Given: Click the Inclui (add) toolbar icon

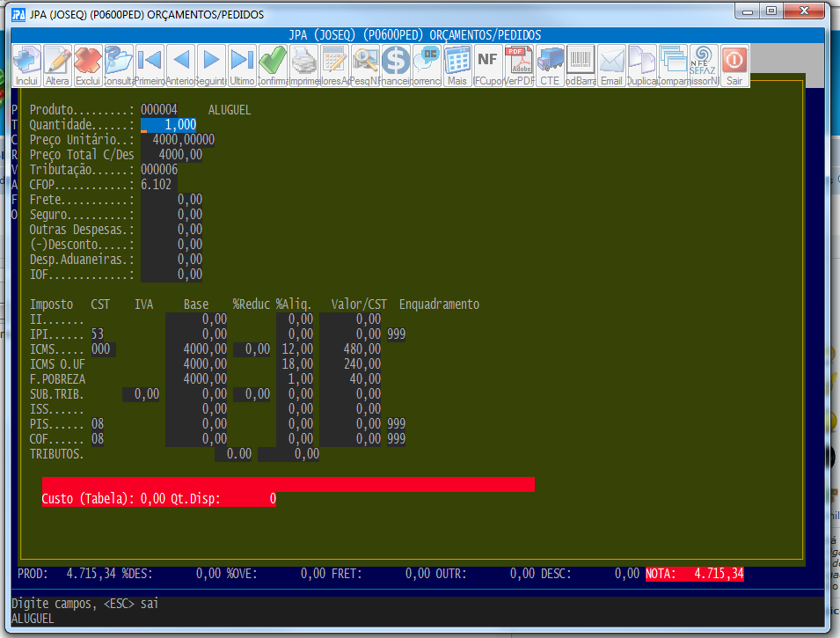Looking at the screenshot, I should pyautogui.click(x=27, y=66).
